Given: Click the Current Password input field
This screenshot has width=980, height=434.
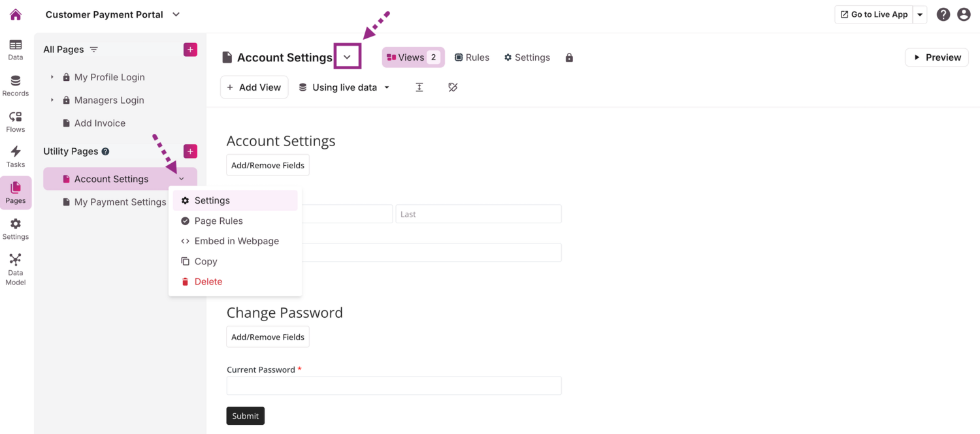Looking at the screenshot, I should 393,386.
